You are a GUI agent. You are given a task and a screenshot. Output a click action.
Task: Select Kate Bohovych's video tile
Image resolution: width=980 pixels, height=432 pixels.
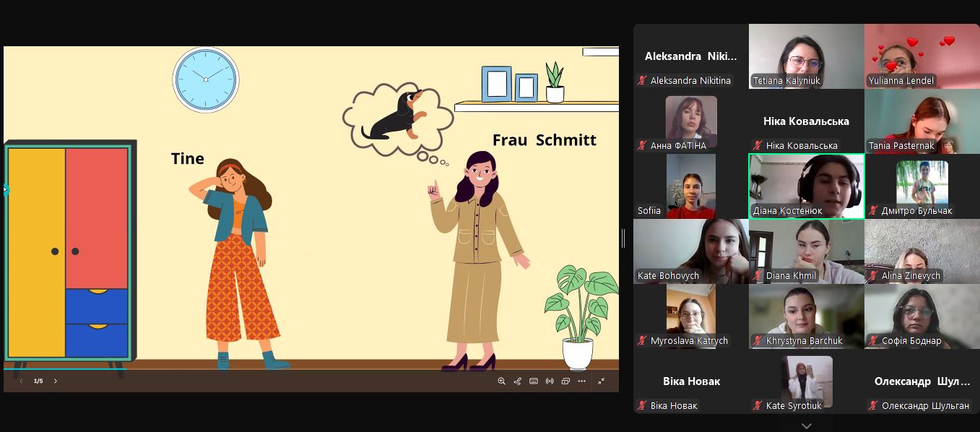[691, 251]
